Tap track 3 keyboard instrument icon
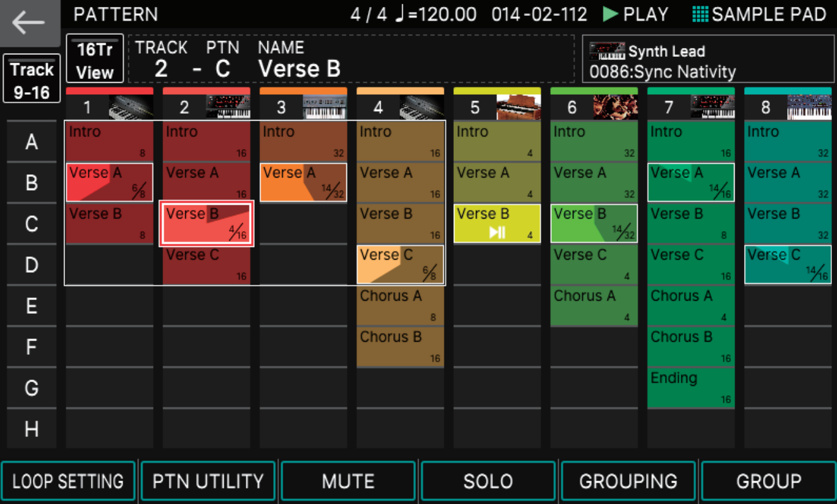837x504 pixels. (x=325, y=107)
